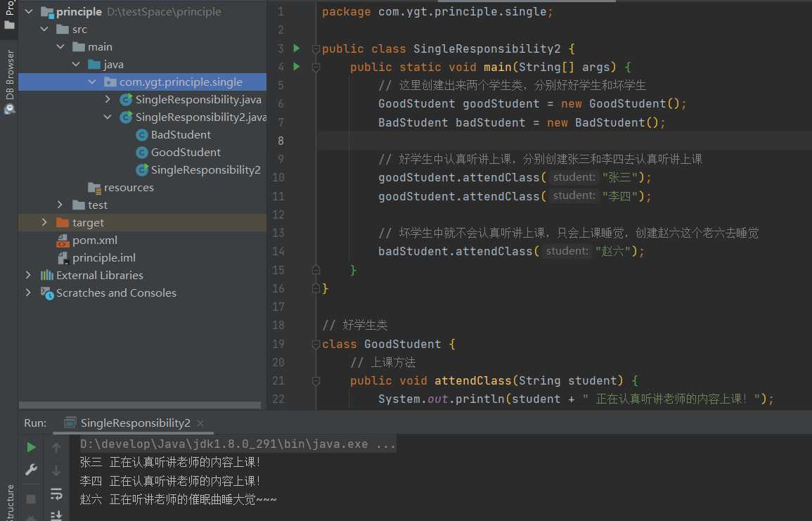The width and height of the screenshot is (812, 521).
Task: Run class from line 3 gutter arrow
Action: tap(297, 49)
